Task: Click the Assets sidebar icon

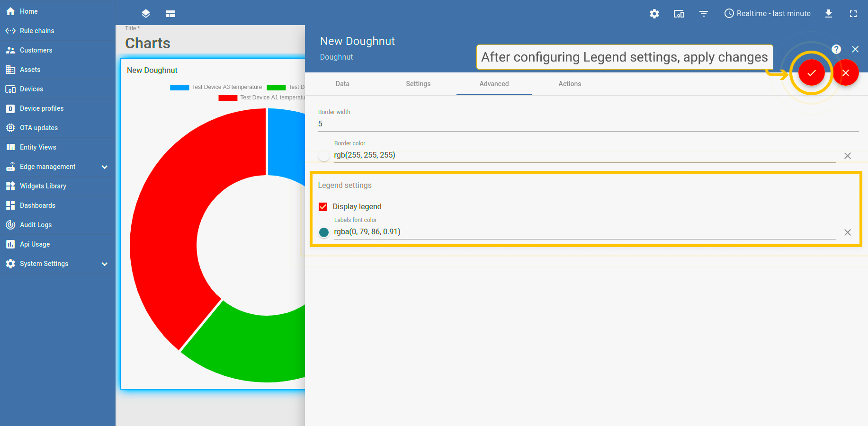Action: point(10,70)
